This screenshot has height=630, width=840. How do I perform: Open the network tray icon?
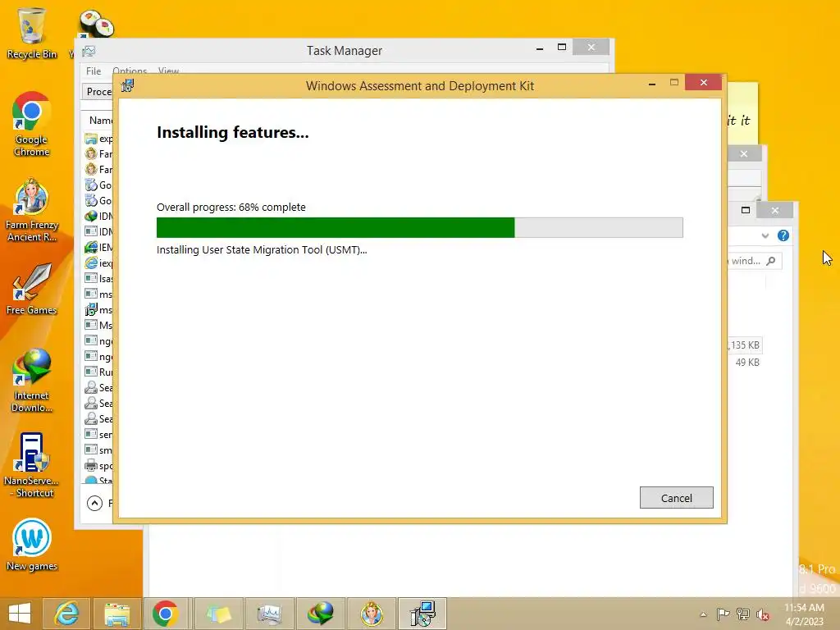[743, 614]
